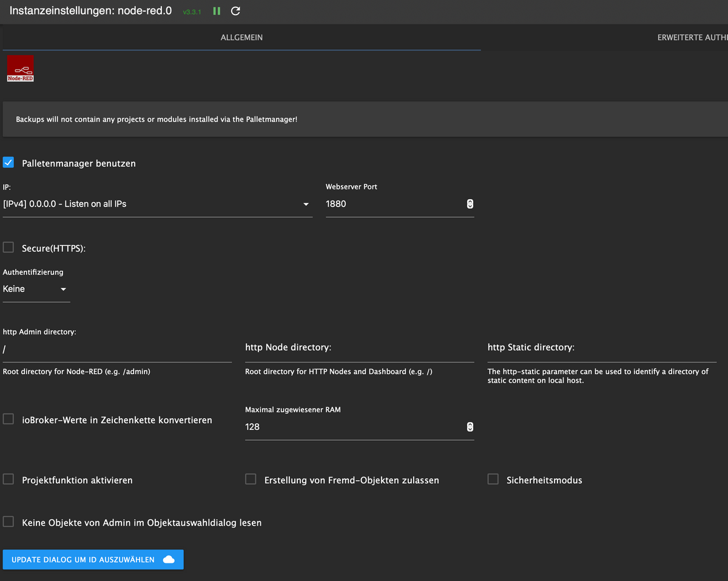Viewport: 728px width, 581px height.
Task: Open the Authentifizierung dropdown
Action: coord(36,290)
